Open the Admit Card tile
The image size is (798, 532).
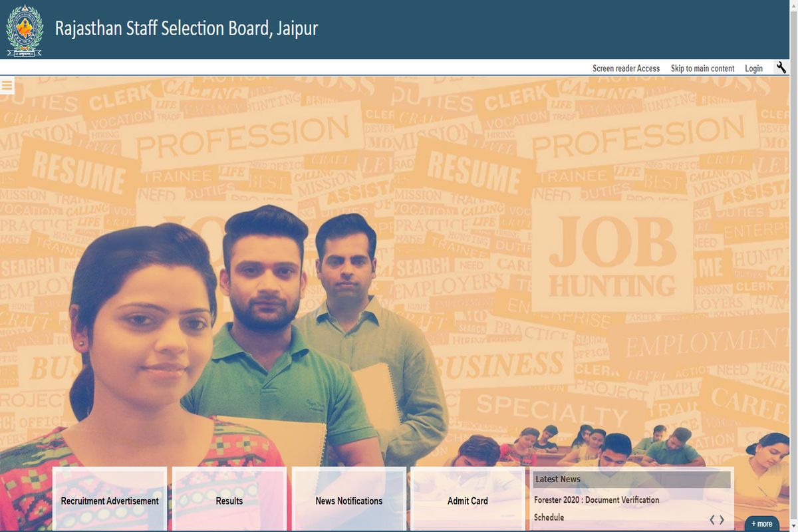(x=467, y=500)
